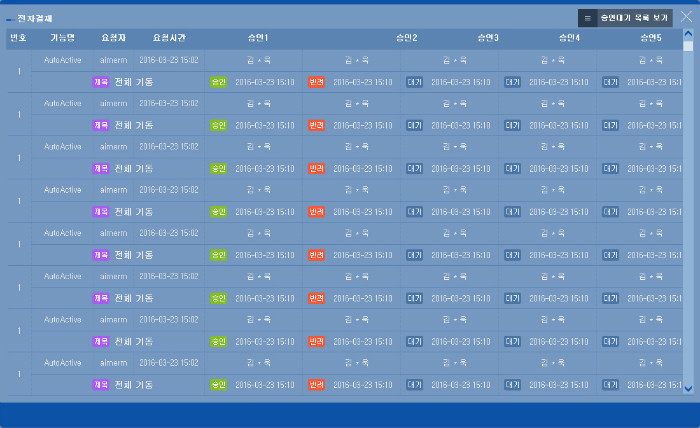700x428 pixels.
Task: Click the red 반려 badge in the last row
Action: pos(316,385)
